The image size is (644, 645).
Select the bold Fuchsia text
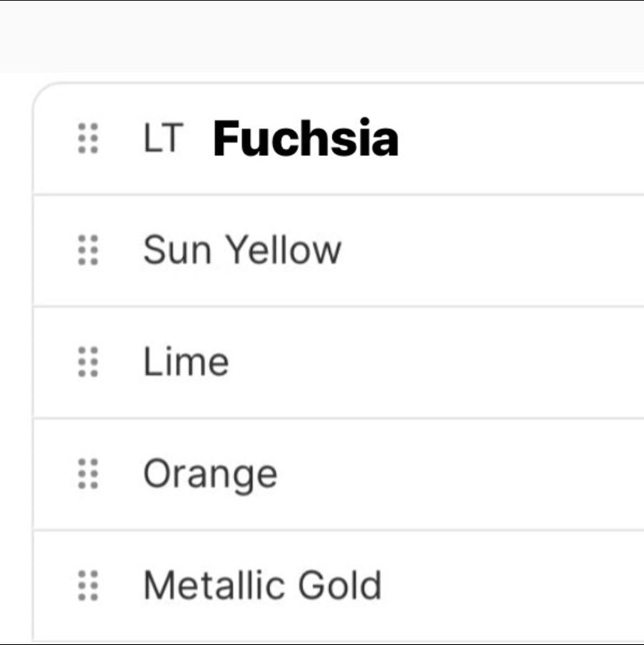[x=306, y=138]
